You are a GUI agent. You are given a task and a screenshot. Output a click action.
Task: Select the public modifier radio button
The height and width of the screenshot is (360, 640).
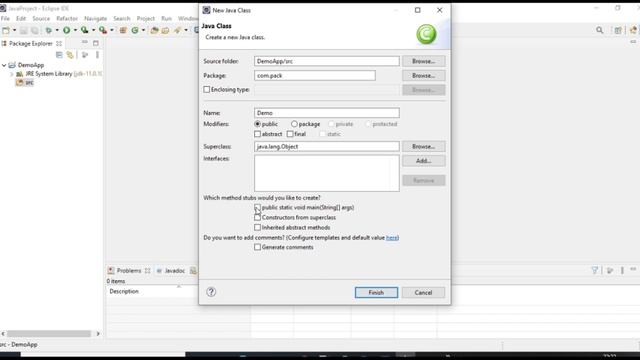(258, 124)
